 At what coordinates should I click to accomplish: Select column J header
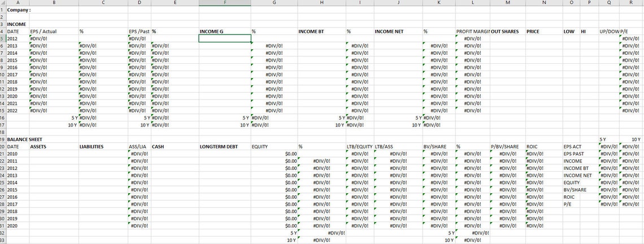(x=398, y=3)
